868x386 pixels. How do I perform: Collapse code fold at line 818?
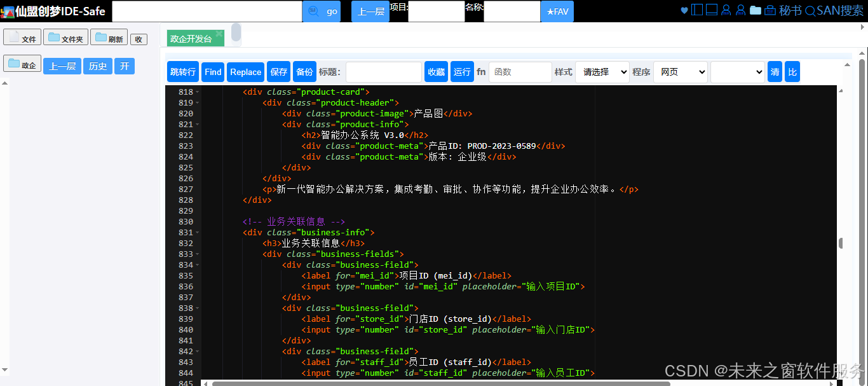tap(197, 92)
